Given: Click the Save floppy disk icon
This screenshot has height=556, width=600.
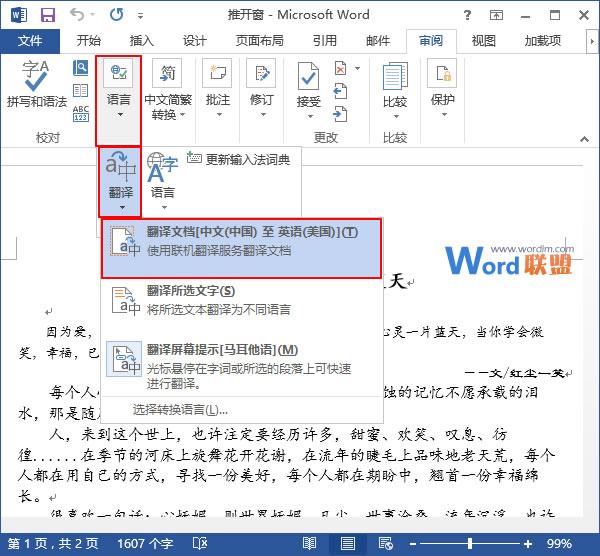Looking at the screenshot, I should (x=48, y=15).
